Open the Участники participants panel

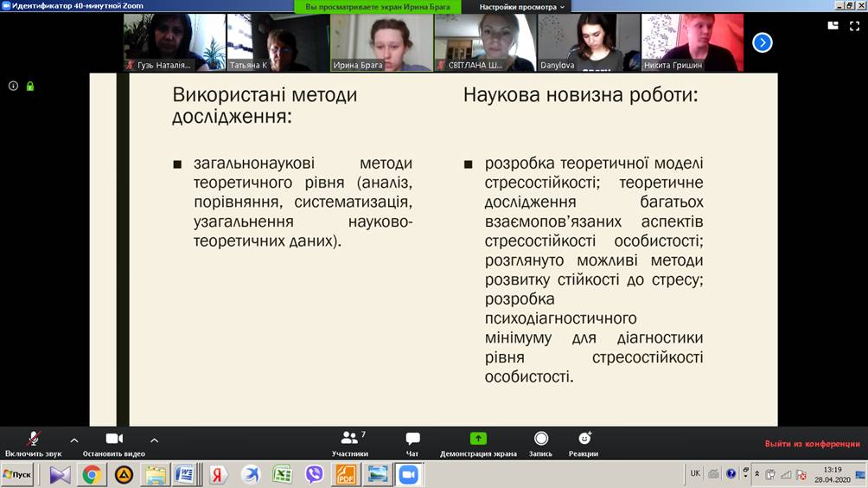pos(349,443)
